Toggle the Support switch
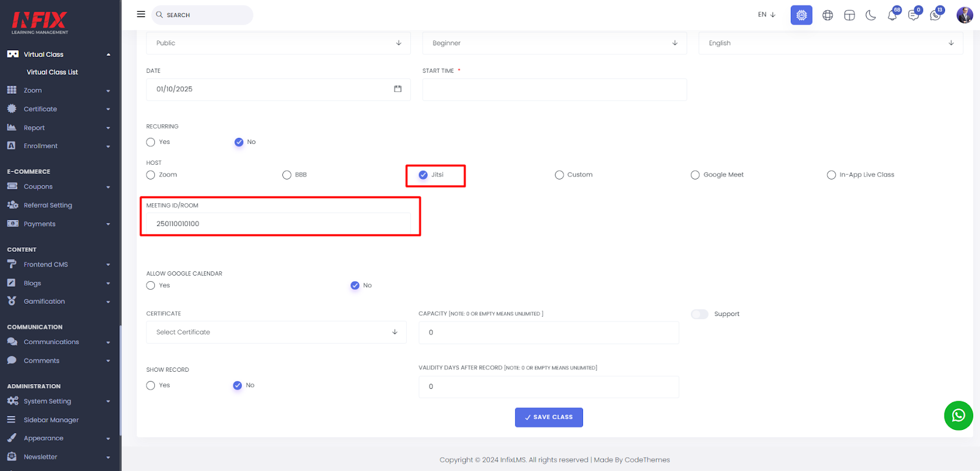Screen dimensions: 980x471 click(699, 314)
